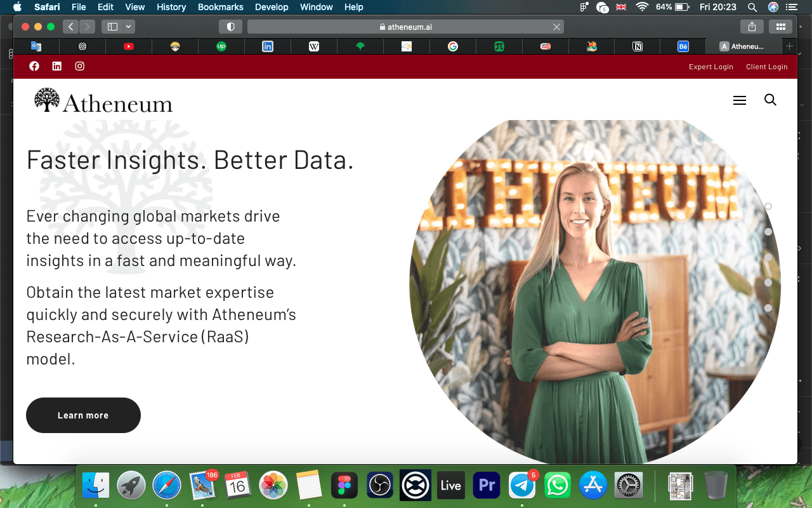Open Premiere Pro in the Dock
The image size is (812, 508).
[x=487, y=486]
